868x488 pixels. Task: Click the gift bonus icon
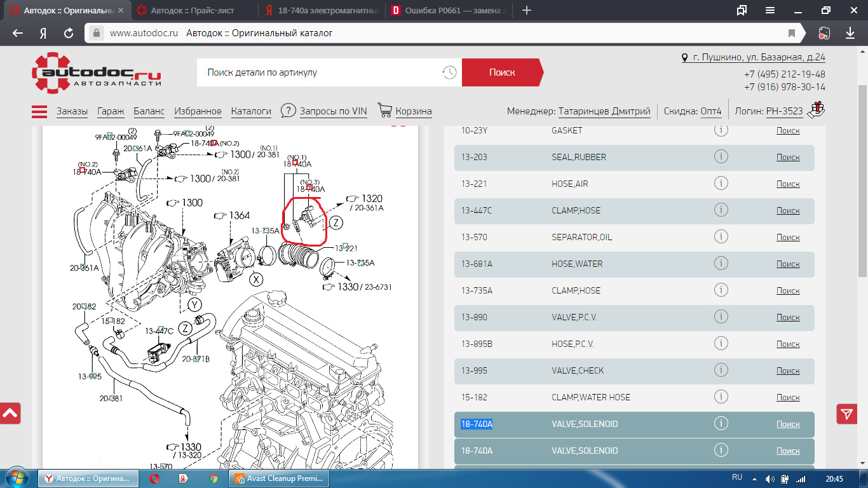816,110
